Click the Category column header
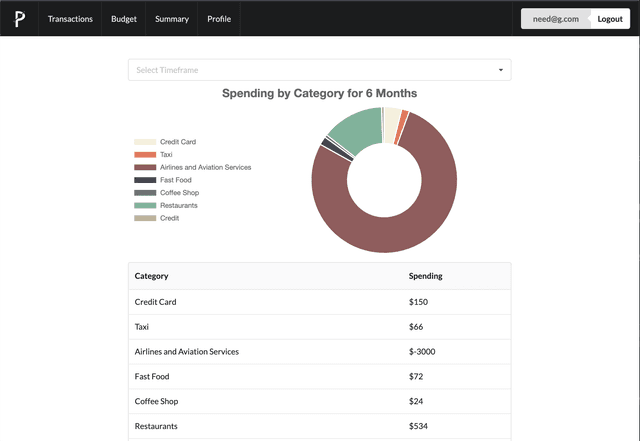Image resolution: width=640 pixels, height=441 pixels. click(x=151, y=276)
